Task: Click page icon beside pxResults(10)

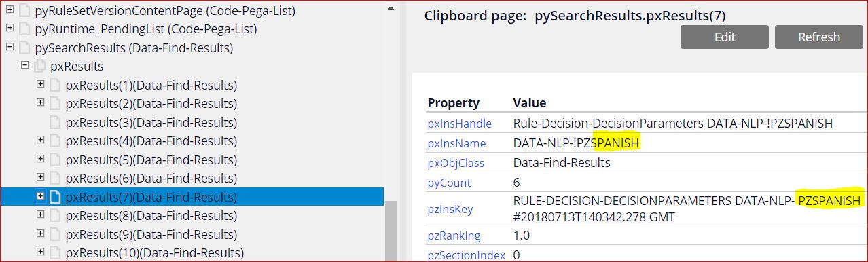Action: tap(55, 253)
